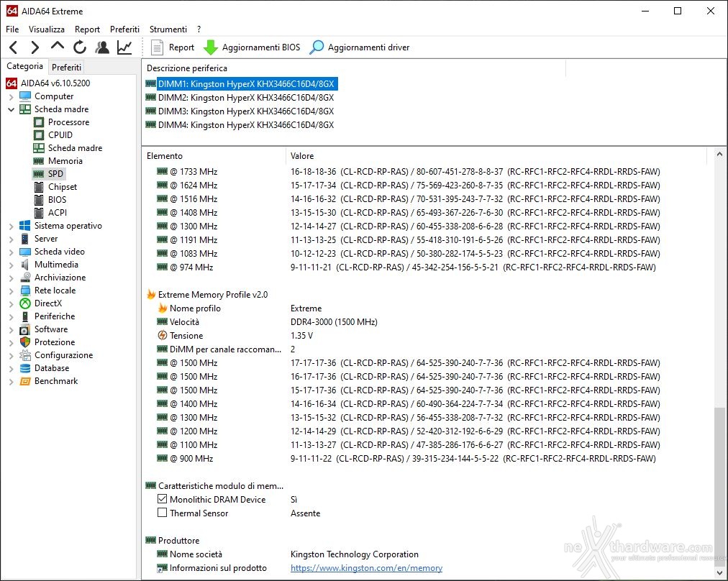Screen dimensions: 728x581
Task: Open the question mark help menu
Action: point(199,29)
